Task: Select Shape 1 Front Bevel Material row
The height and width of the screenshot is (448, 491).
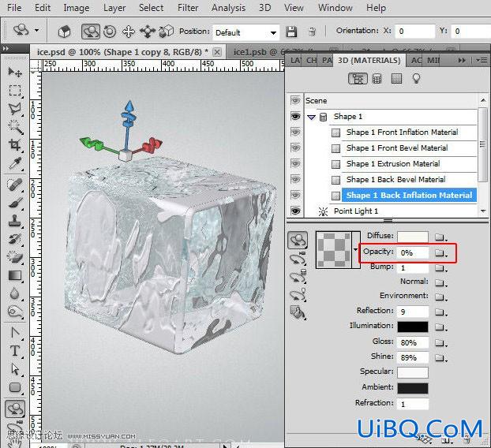Action: 397,147
